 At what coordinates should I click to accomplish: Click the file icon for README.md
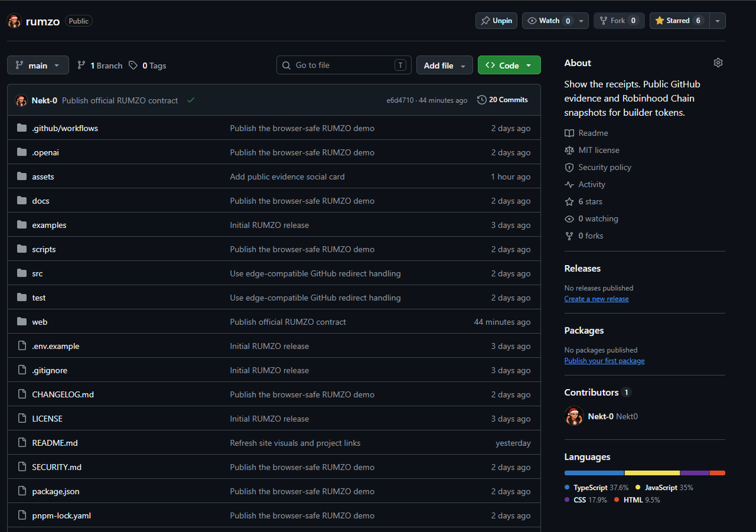click(22, 443)
